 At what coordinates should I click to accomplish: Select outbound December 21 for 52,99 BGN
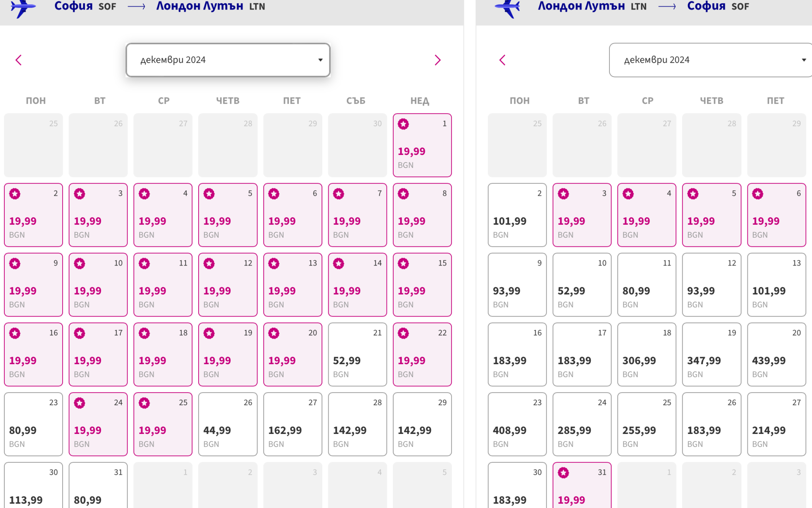(x=357, y=354)
